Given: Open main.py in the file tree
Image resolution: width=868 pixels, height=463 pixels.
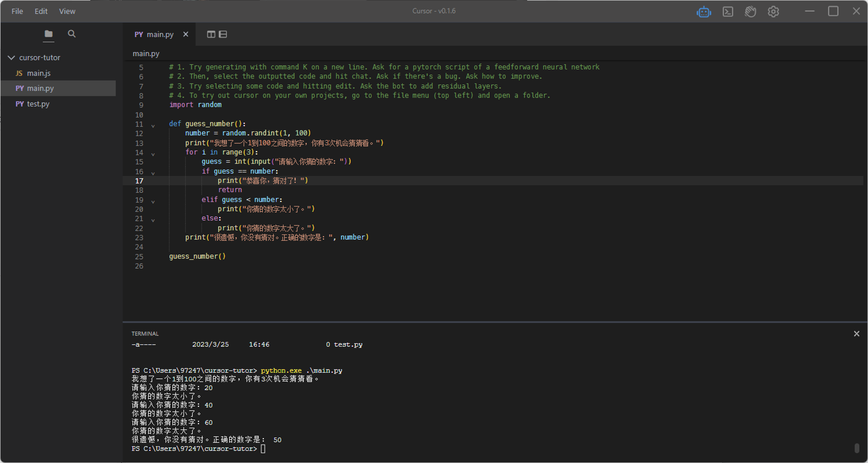Looking at the screenshot, I should [x=58, y=88].
